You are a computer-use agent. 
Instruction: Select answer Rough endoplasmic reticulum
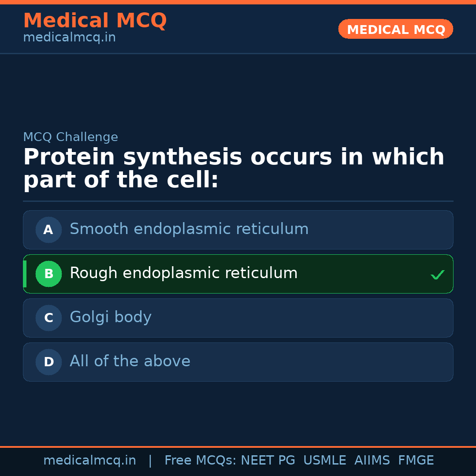[x=183, y=273]
